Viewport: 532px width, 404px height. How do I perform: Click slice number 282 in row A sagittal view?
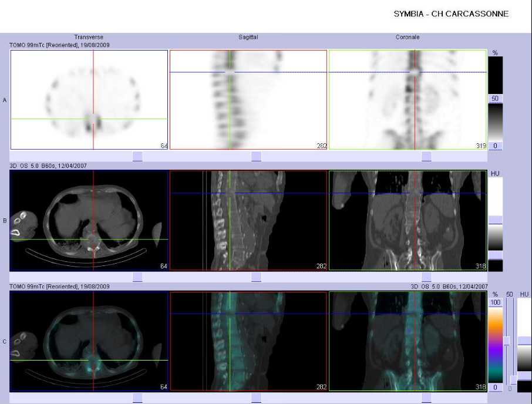[321, 146]
